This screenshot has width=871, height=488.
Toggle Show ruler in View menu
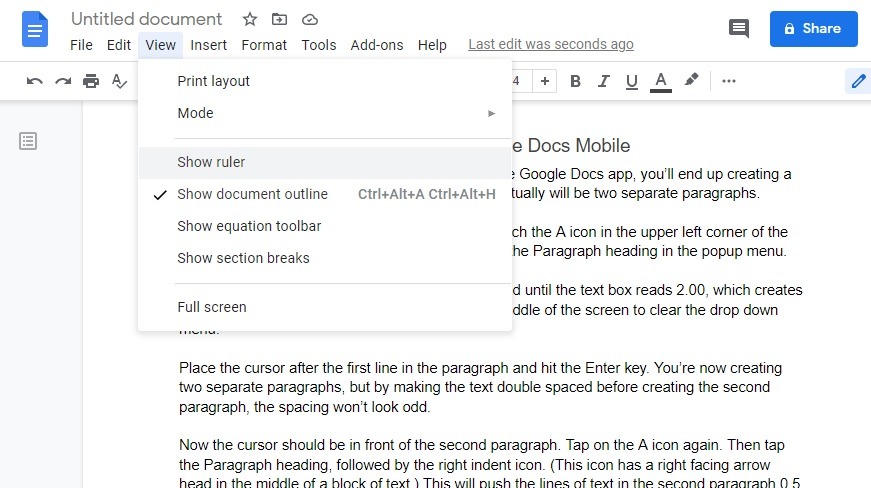click(x=211, y=162)
